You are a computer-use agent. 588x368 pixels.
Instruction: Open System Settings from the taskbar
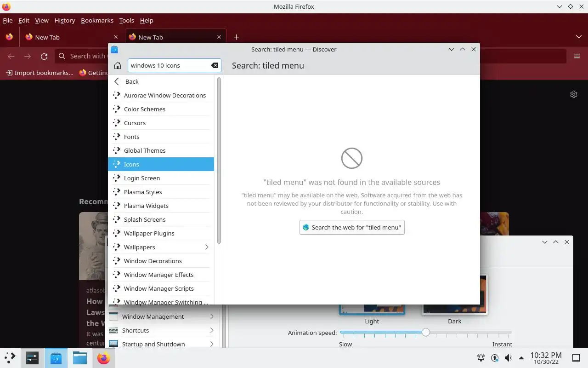point(32,357)
